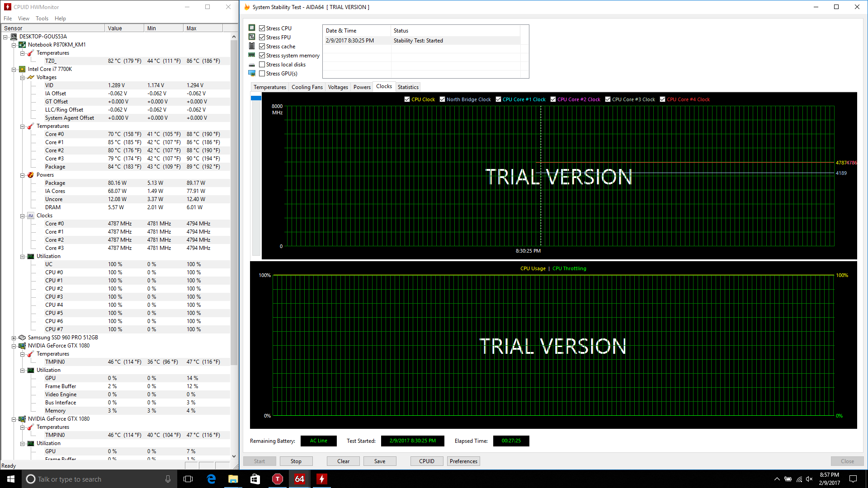Open the Windows Store taskbar icon
868x488 pixels.
pos(255,479)
